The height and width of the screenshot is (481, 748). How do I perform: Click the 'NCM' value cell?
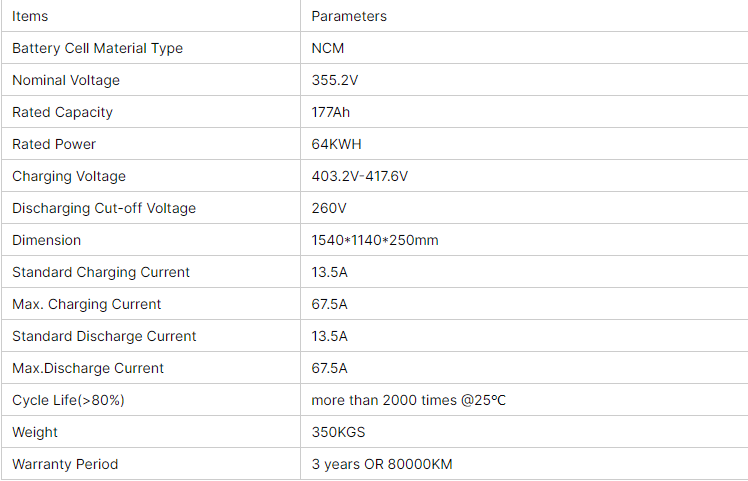329,48
